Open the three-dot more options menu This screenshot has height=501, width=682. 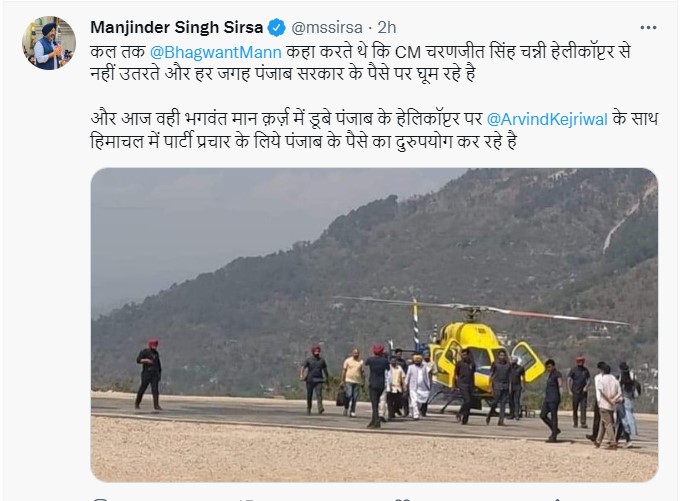point(648,27)
